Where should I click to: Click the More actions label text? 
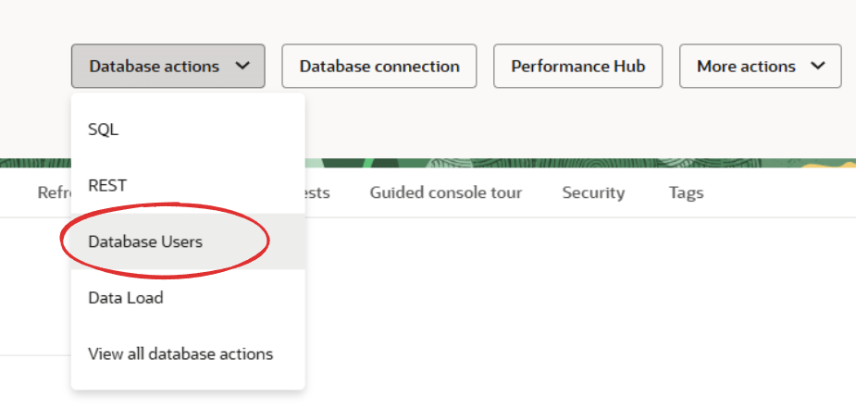pyautogui.click(x=746, y=67)
